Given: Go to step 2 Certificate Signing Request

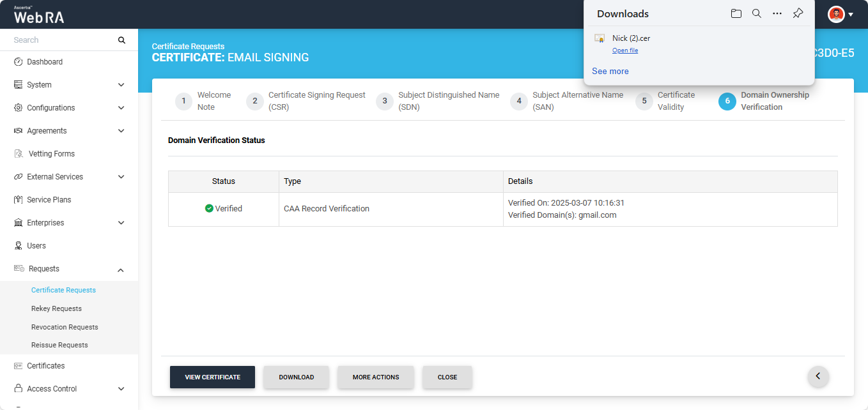Looking at the screenshot, I should [255, 101].
